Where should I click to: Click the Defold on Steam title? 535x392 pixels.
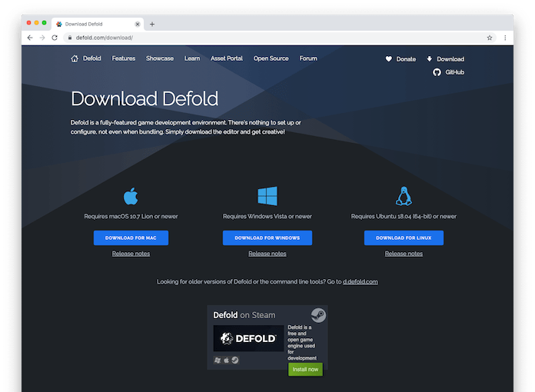click(244, 315)
